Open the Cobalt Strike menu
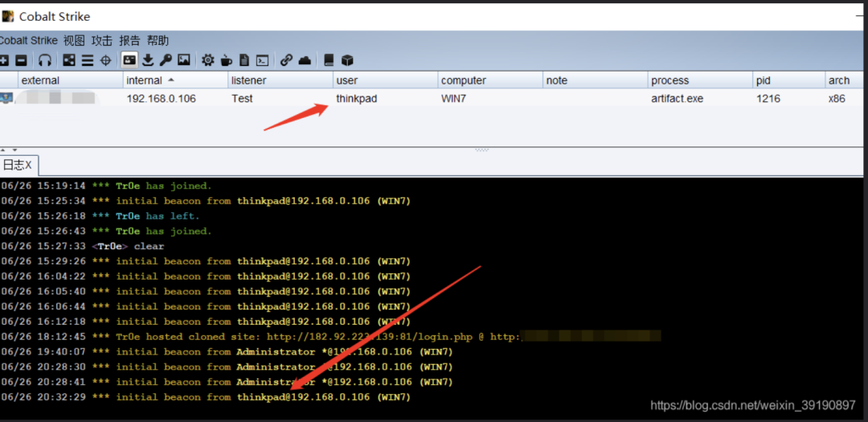 28,40
